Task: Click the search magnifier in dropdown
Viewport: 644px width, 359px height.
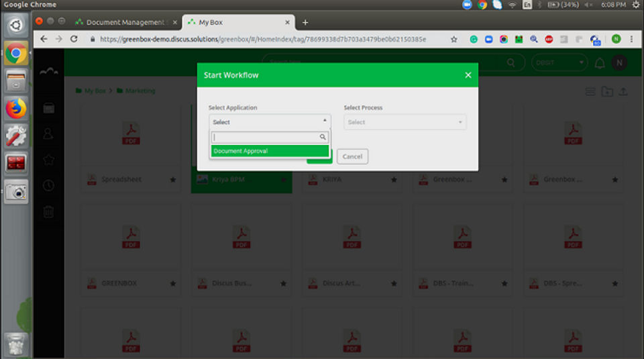Action: point(323,137)
